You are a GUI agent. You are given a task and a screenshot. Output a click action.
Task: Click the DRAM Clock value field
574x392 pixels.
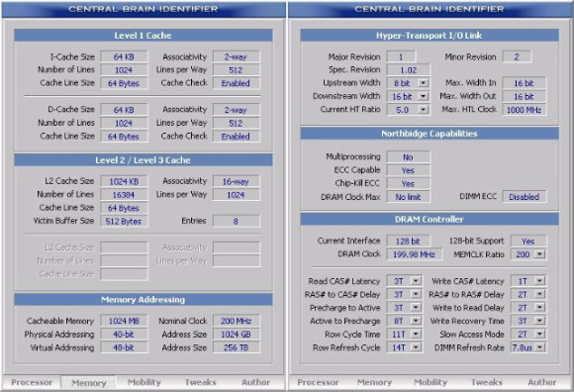point(414,254)
